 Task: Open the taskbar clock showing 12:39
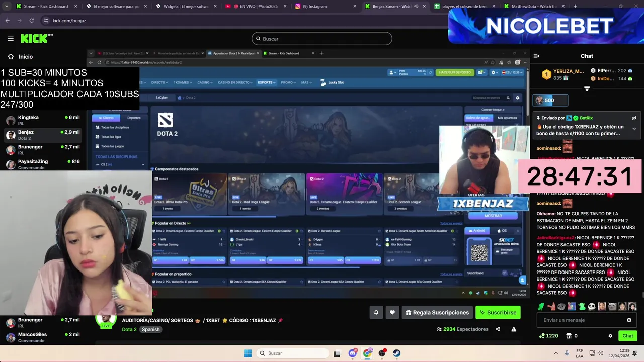tap(620, 353)
